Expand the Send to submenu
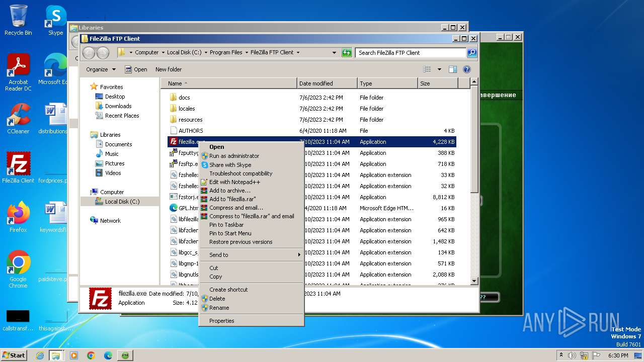Viewport: 644px width, 362px height. (x=252, y=255)
